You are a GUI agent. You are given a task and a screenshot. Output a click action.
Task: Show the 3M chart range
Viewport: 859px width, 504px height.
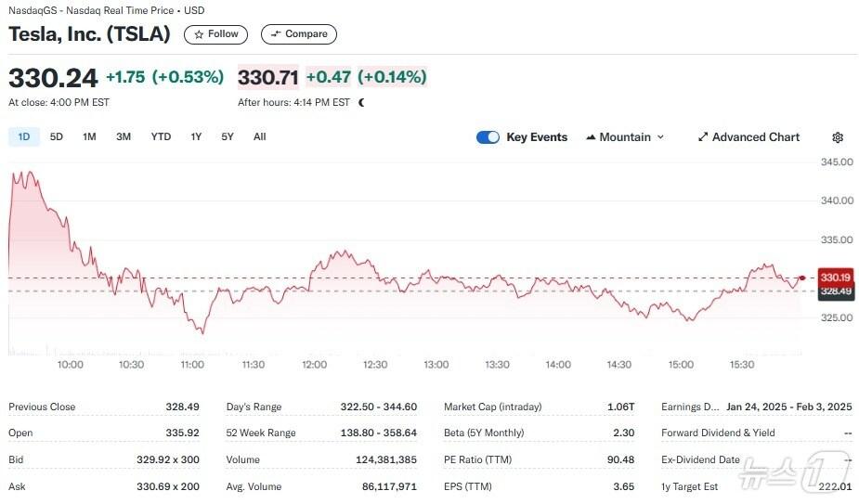124,137
